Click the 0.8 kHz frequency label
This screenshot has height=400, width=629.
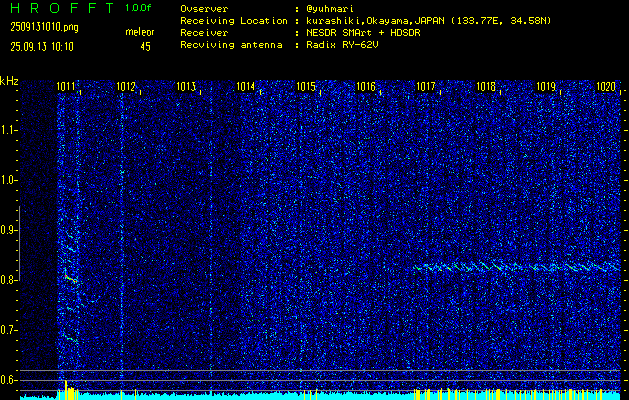[x=7, y=280]
